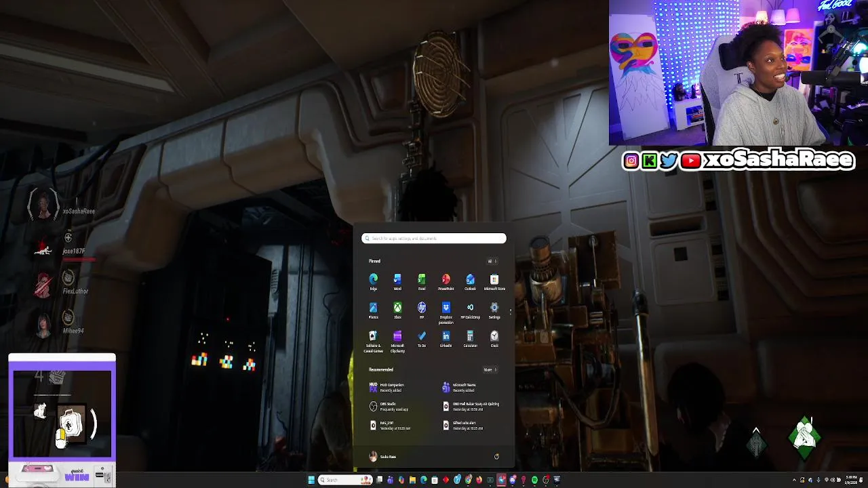Open Dropbox promotion tile
This screenshot has height=488, width=868.
click(446, 313)
